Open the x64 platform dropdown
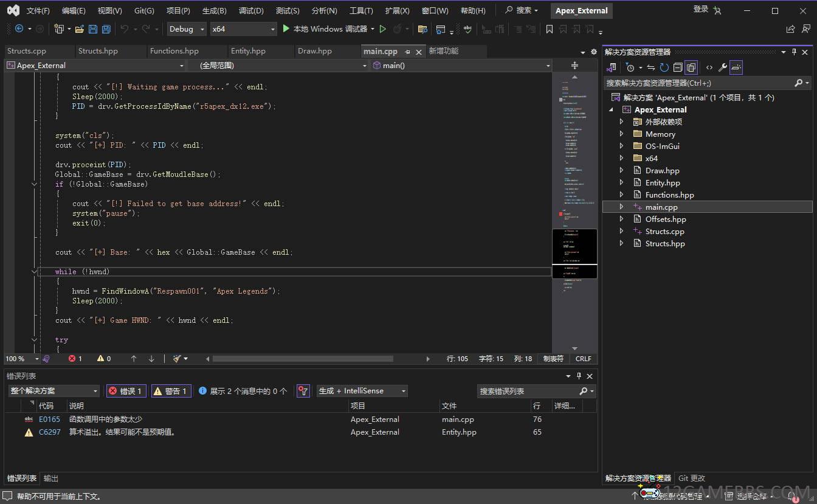The image size is (817, 504). [243, 29]
